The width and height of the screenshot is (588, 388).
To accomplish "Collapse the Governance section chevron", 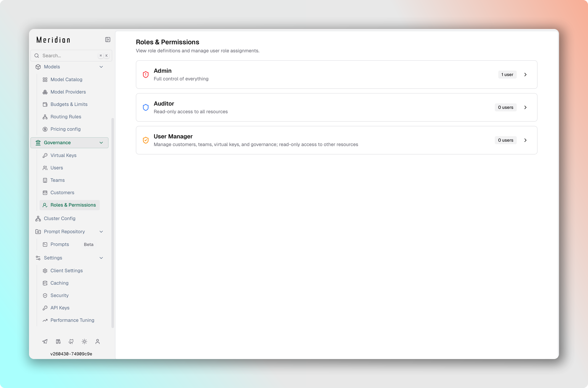I will click(101, 143).
